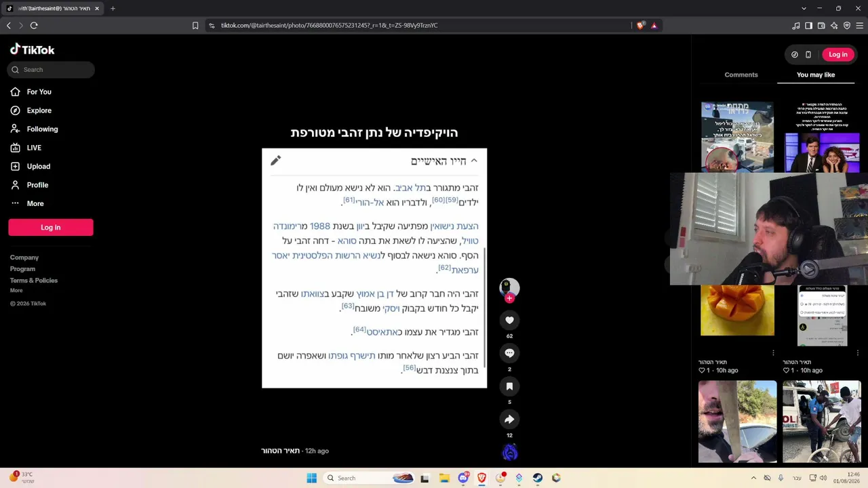Click the site information icon beside the URL
The width and height of the screenshot is (868, 488).
click(x=212, y=26)
